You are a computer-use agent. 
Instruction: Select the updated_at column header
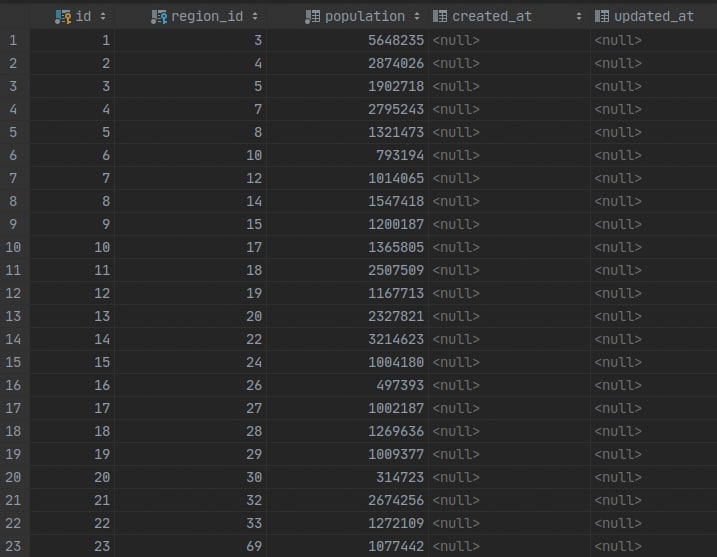click(654, 16)
